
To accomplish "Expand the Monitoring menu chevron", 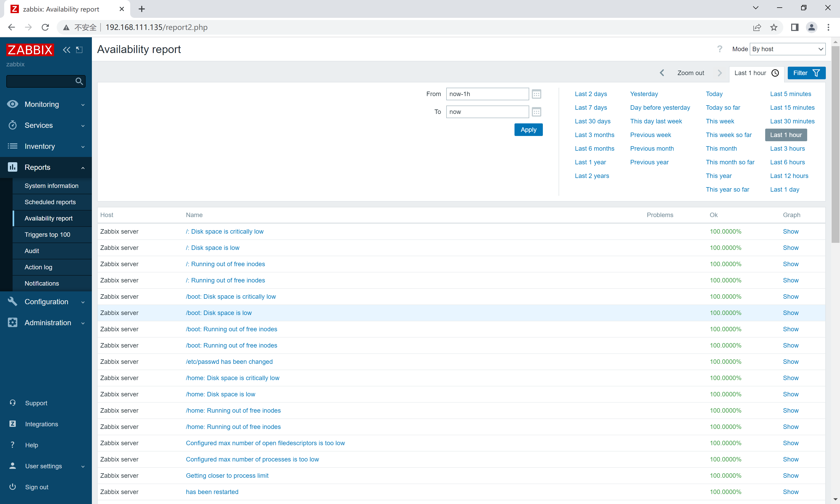I will (x=83, y=104).
